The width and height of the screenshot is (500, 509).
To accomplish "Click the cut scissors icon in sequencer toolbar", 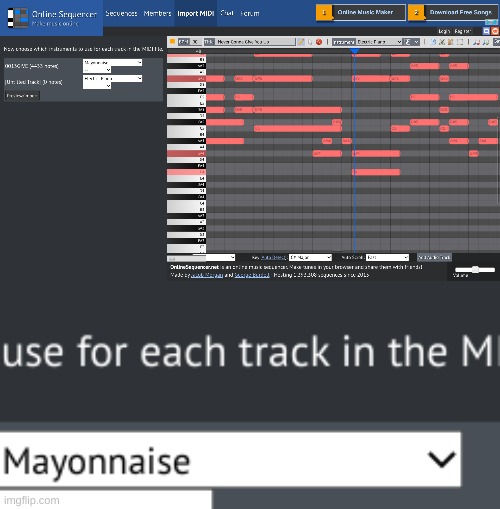I will 442,42.
